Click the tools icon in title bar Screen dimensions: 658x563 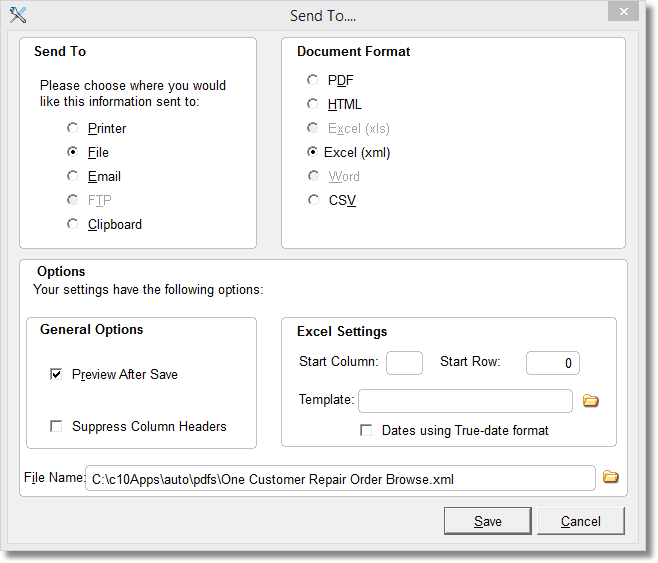[x=17, y=14]
